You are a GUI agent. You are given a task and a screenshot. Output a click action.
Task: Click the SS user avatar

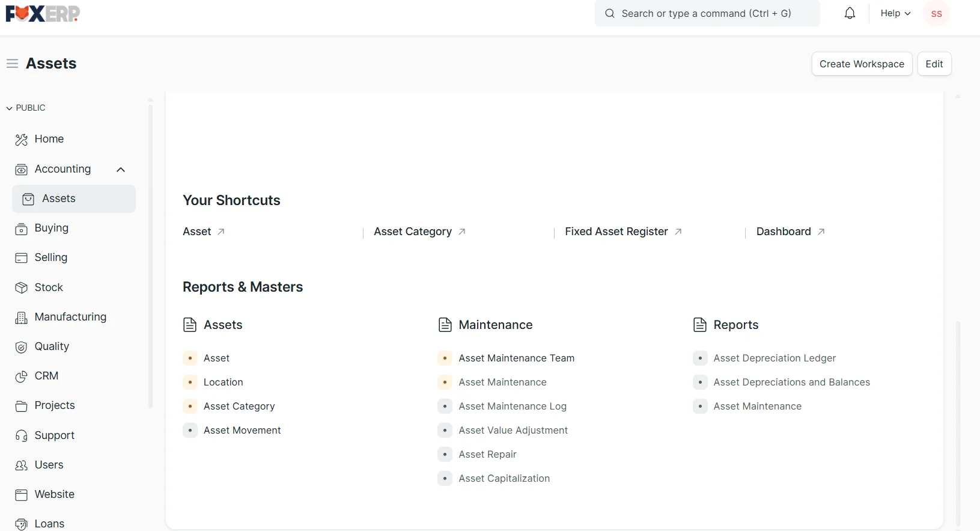coord(936,13)
